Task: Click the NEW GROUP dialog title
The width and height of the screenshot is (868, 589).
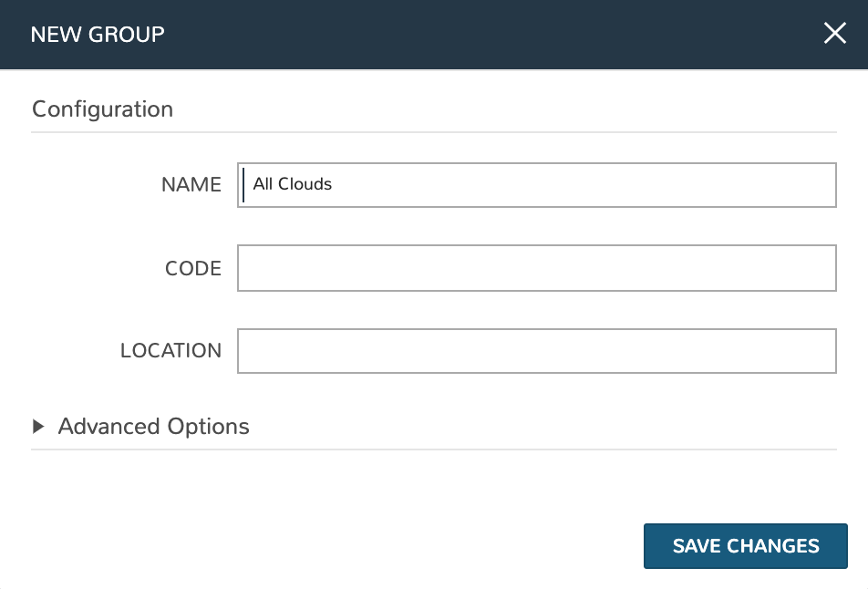Action: pos(98,35)
